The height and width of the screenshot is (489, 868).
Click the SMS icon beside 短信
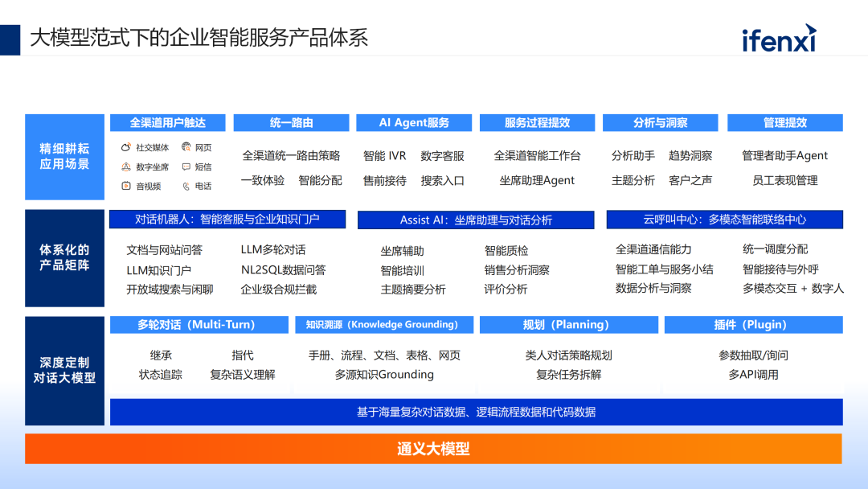coord(186,166)
